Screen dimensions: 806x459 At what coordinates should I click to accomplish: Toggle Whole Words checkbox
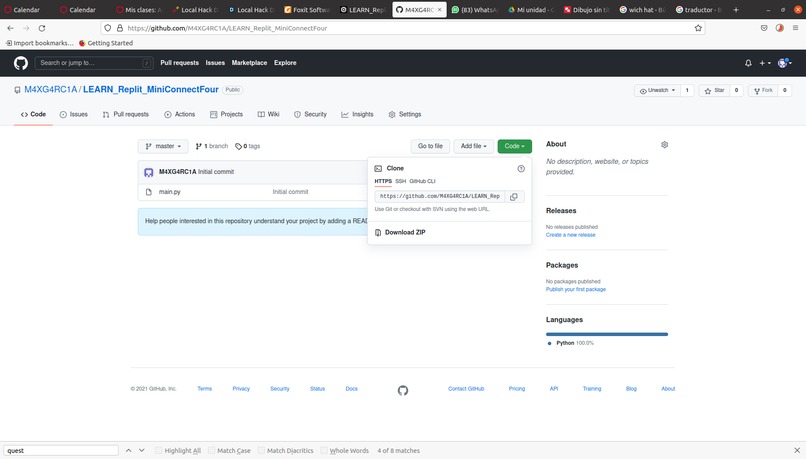point(324,450)
